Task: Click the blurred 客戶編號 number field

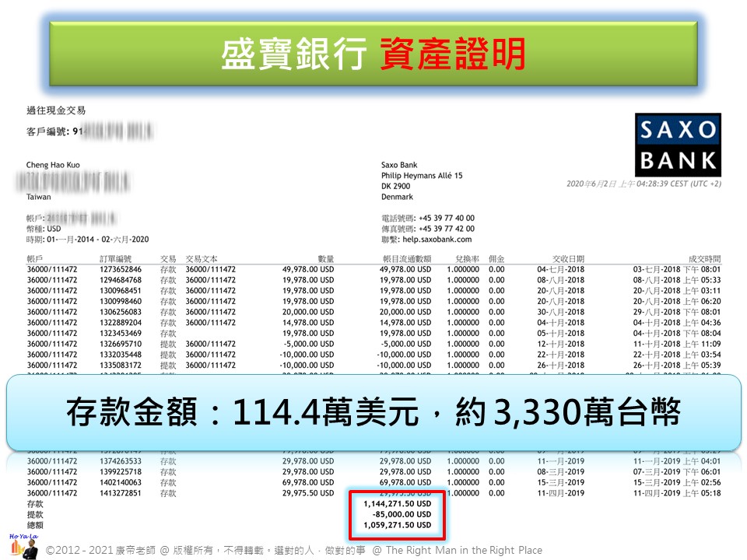Action: pos(115,132)
